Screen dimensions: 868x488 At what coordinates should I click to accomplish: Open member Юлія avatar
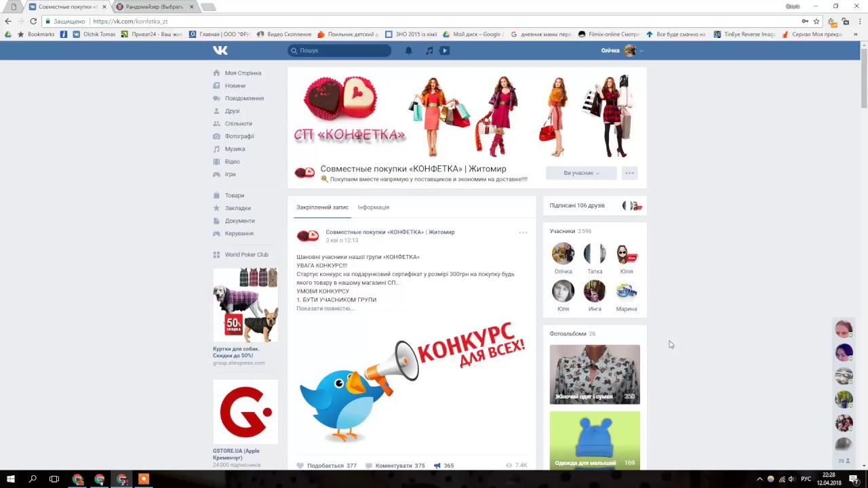coord(627,253)
